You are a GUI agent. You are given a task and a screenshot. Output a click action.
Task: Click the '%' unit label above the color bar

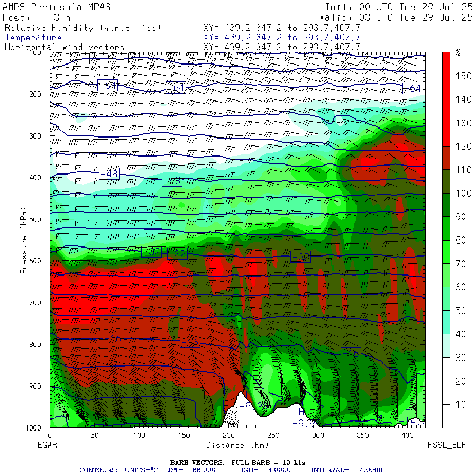pyautogui.click(x=458, y=52)
